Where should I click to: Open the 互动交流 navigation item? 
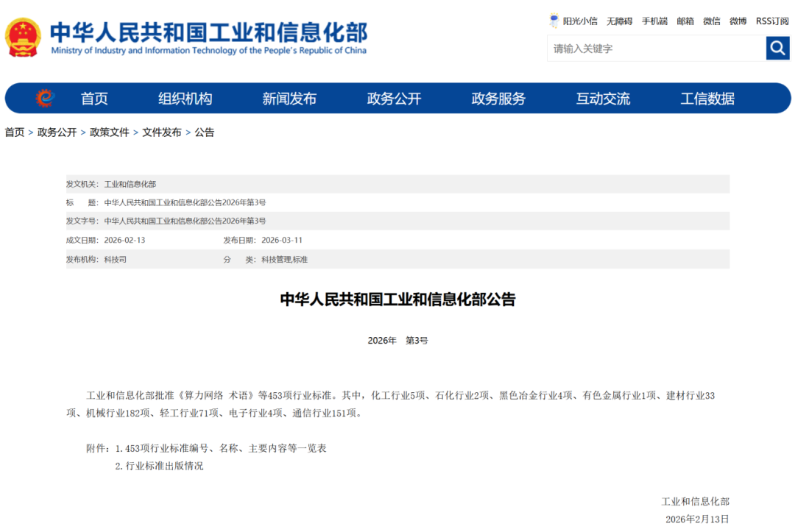603,99
